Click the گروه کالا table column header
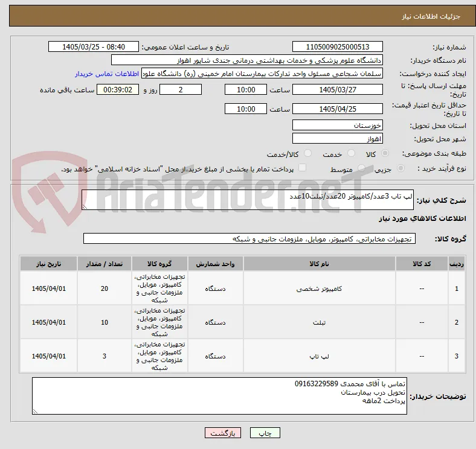The width and height of the screenshot is (476, 449). (x=159, y=264)
